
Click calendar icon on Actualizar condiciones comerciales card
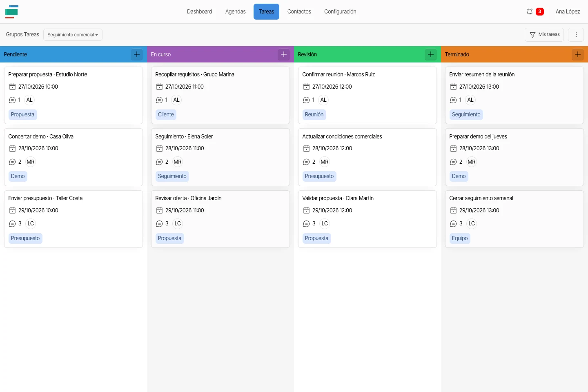point(306,149)
